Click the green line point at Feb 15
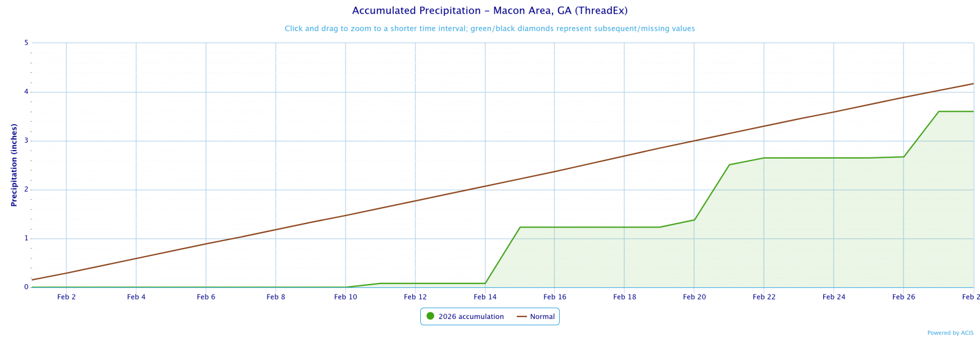Viewport: 980px width, 338px height. pos(520,227)
